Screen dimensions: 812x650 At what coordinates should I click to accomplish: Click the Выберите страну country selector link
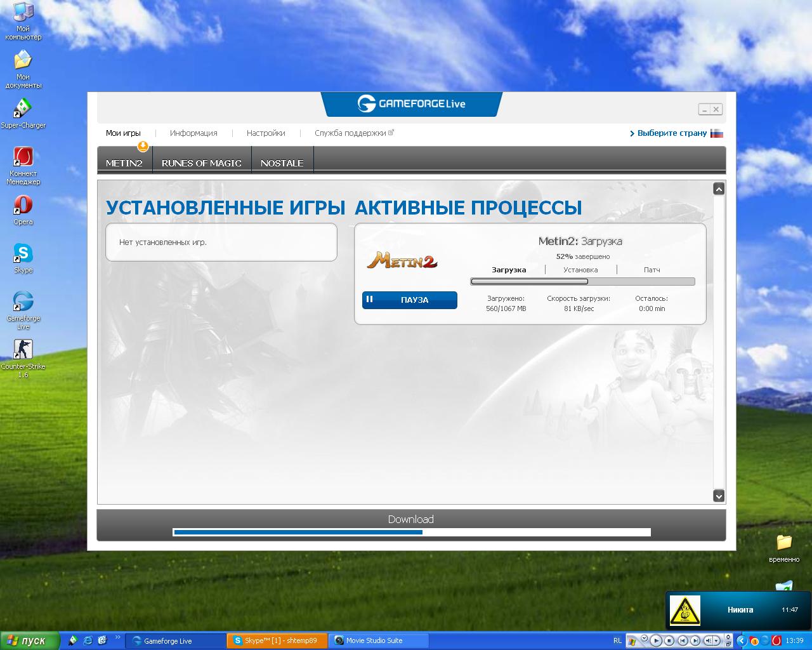pos(672,133)
